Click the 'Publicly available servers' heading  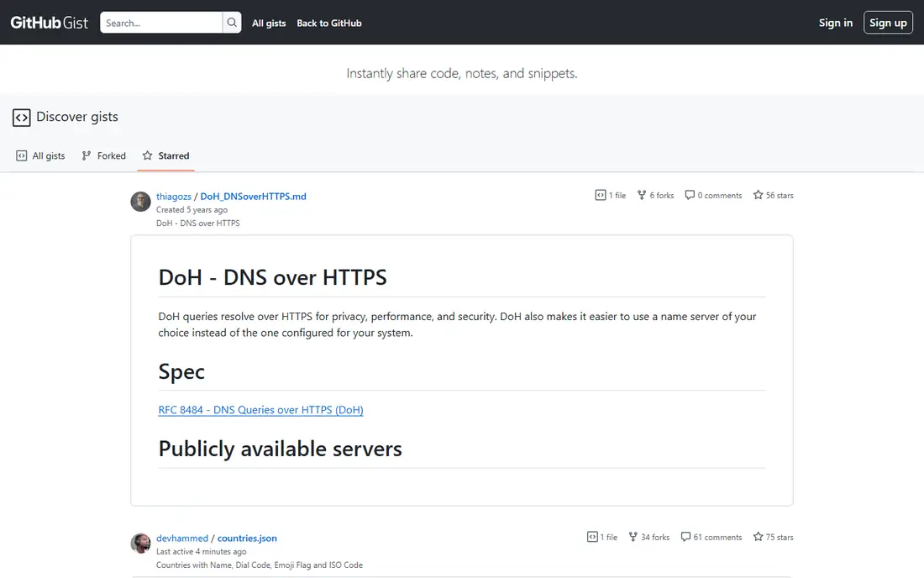280,449
